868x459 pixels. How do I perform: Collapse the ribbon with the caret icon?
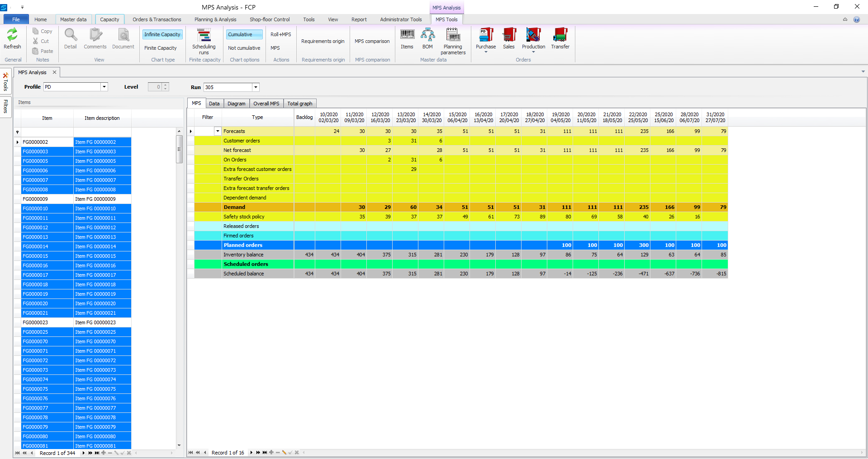coord(845,19)
